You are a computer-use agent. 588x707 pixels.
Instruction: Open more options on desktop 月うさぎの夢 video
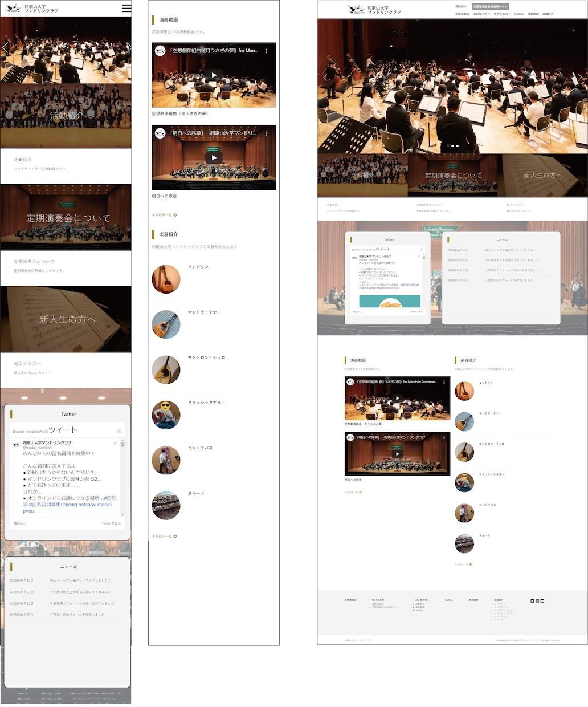click(444, 382)
